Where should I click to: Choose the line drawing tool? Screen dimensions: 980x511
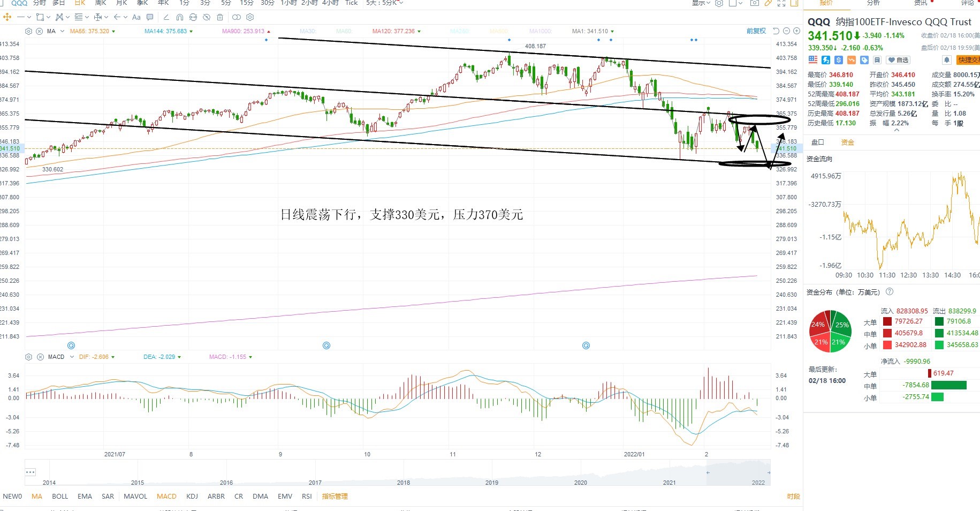click(x=21, y=17)
